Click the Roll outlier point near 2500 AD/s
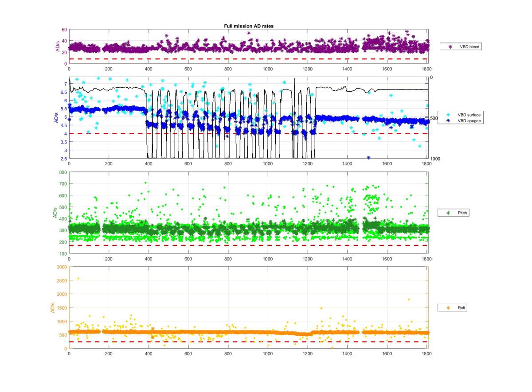The width and height of the screenshot is (532, 392). 78,279
